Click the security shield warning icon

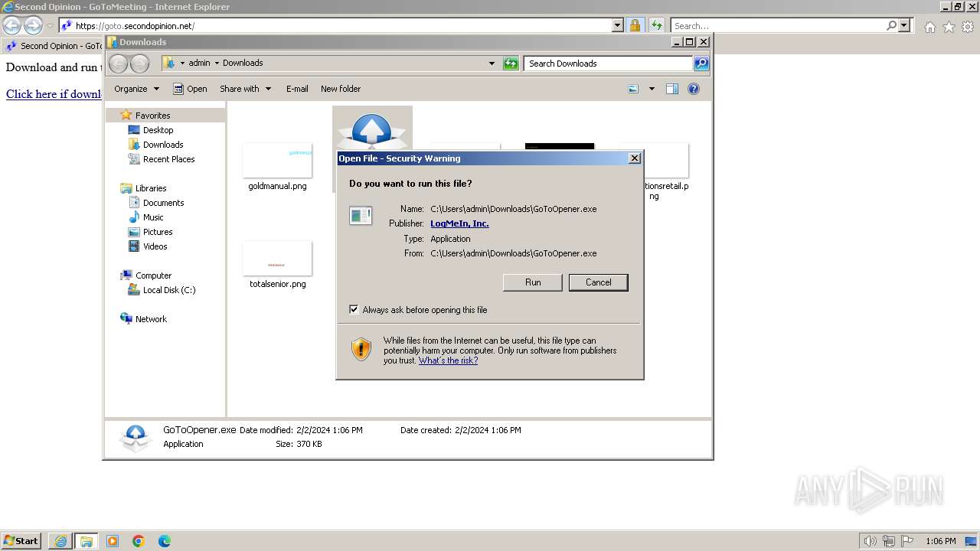[x=361, y=350]
